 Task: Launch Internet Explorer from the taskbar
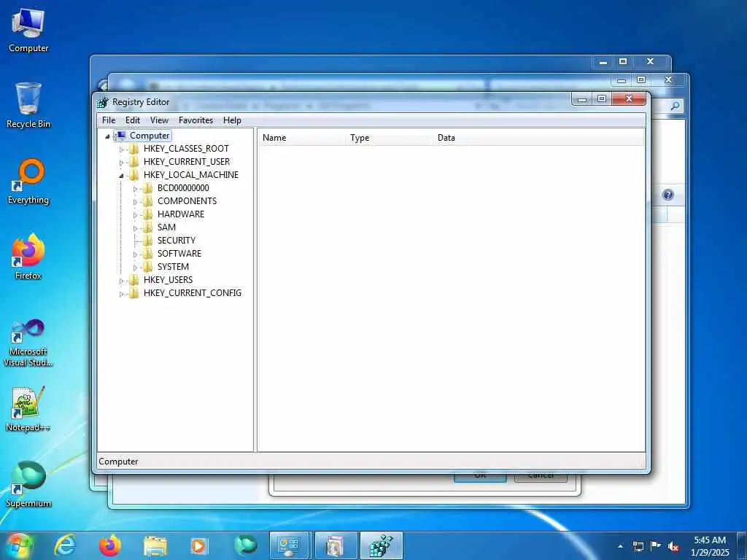pyautogui.click(x=65, y=545)
